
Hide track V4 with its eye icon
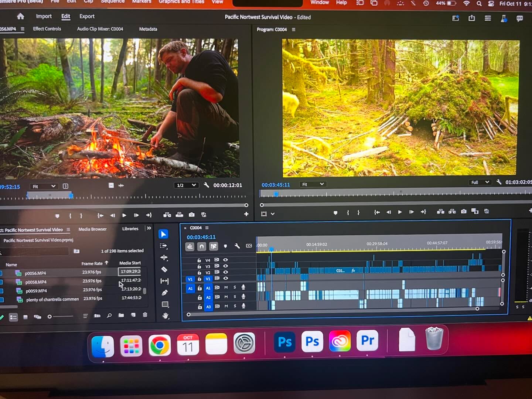(225, 260)
